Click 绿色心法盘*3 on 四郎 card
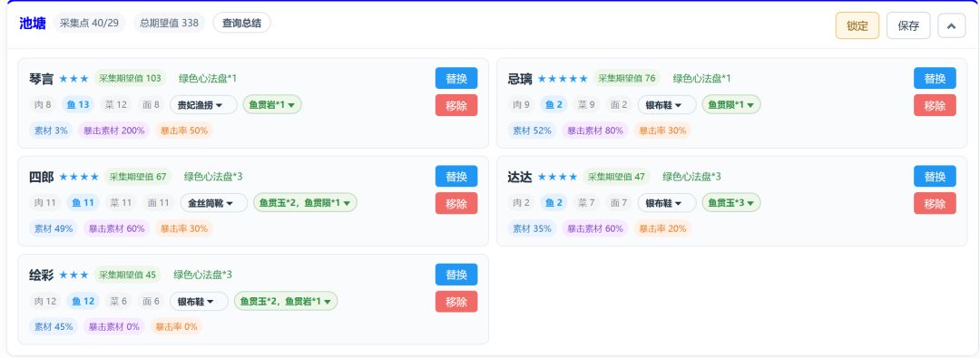 coord(213,177)
